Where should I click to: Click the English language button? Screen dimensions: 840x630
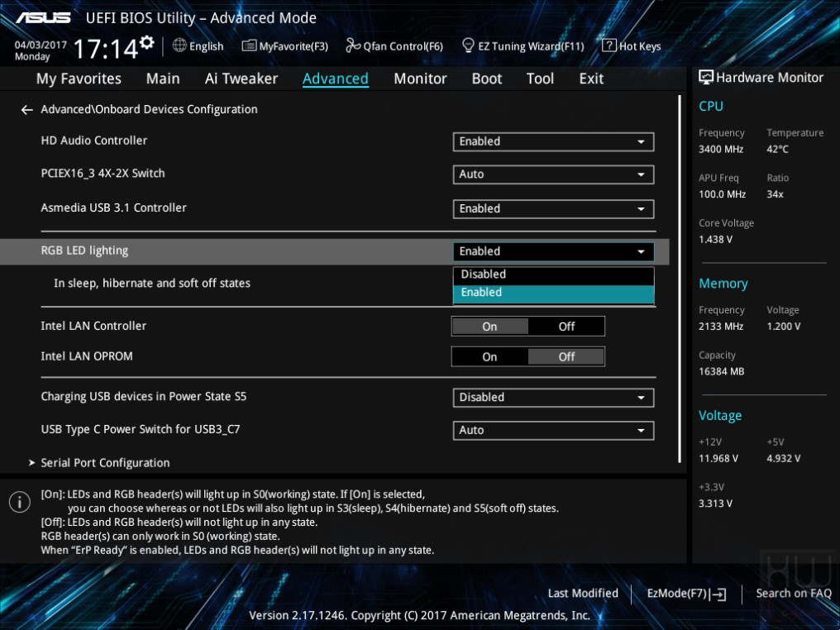click(x=206, y=46)
